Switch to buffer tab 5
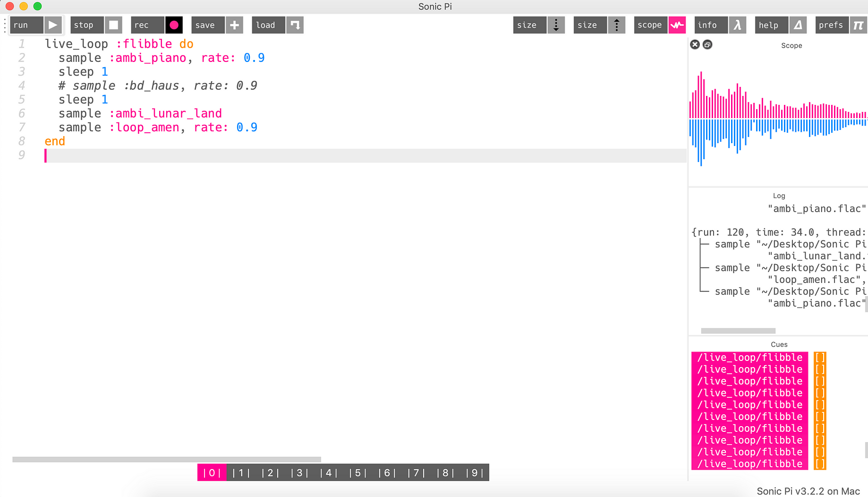This screenshot has width=868, height=497. 358,472
